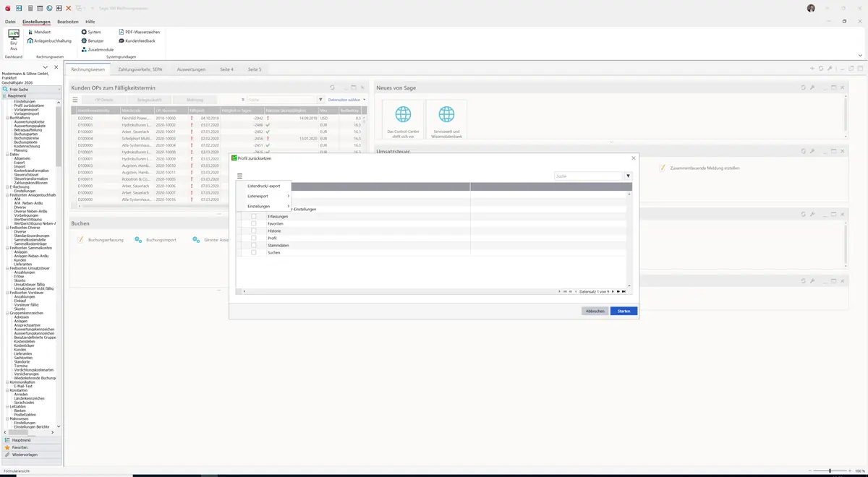Open Zusatzmodule in the ribbon
The width and height of the screenshot is (868, 477).
(x=98, y=50)
